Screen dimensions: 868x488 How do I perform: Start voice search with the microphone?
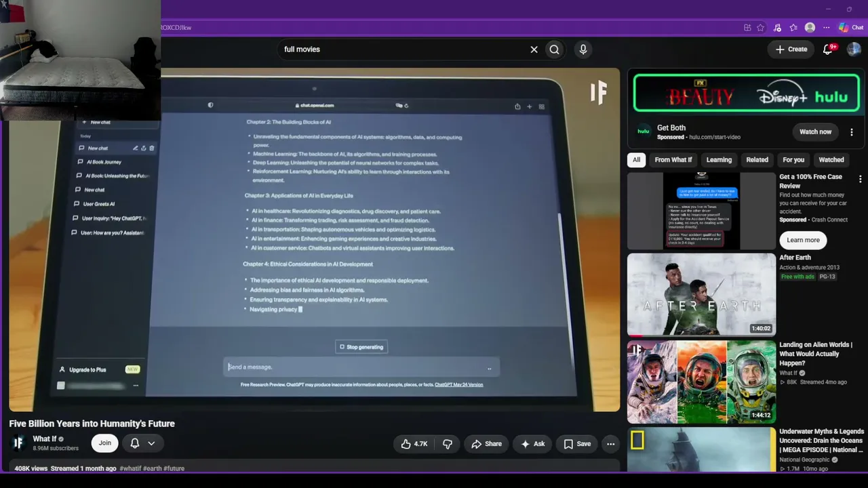pos(583,49)
